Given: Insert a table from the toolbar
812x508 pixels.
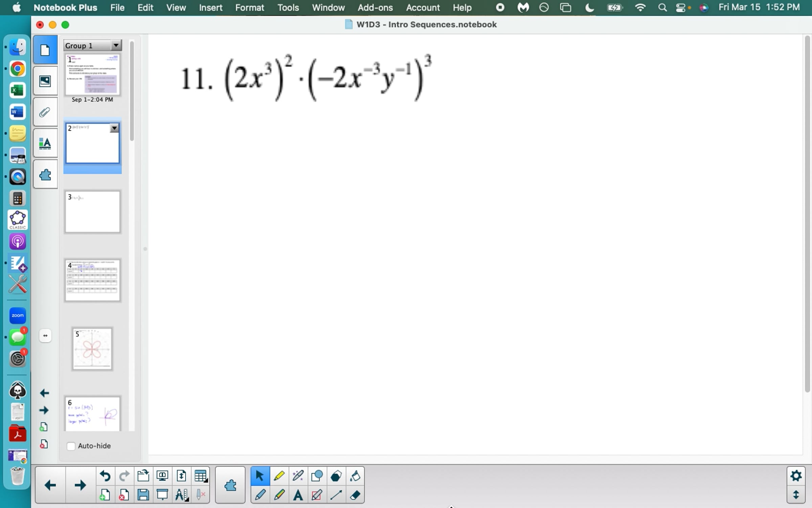Looking at the screenshot, I should click(x=201, y=476).
